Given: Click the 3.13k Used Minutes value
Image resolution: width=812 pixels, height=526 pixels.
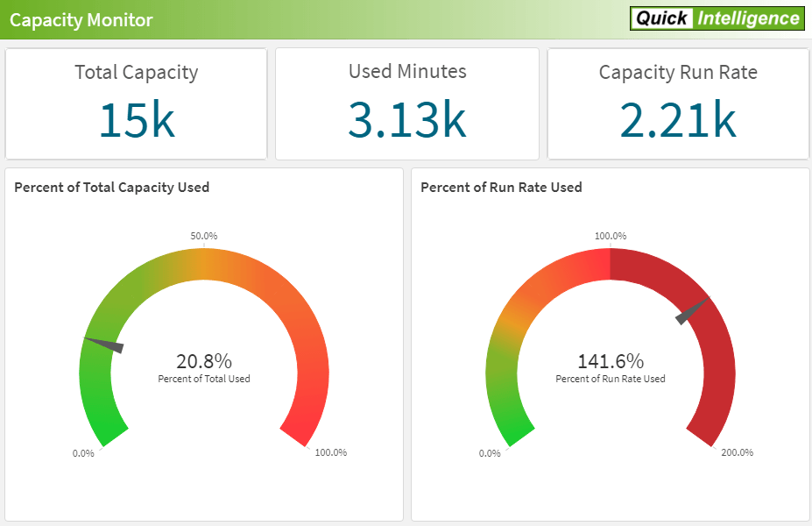Looking at the screenshot, I should tap(406, 120).
